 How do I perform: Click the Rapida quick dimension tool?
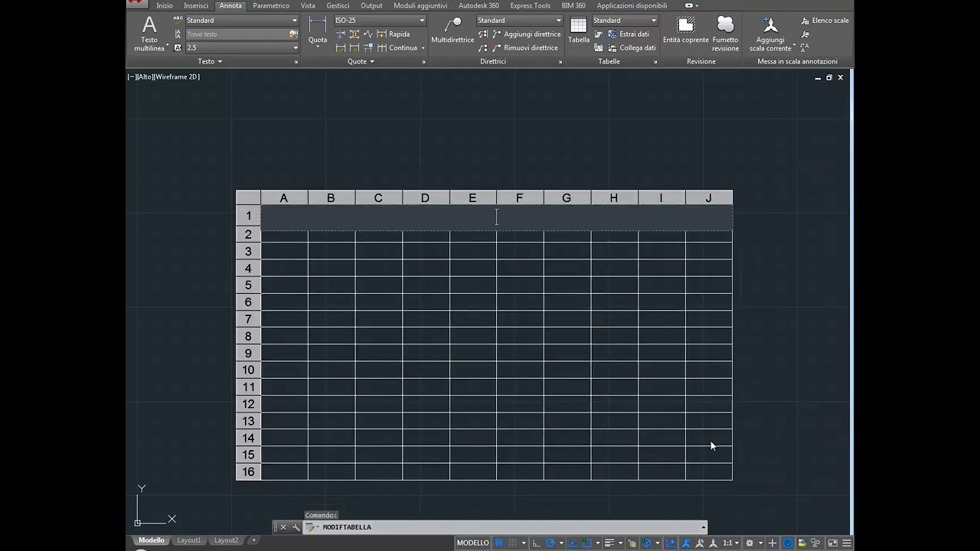click(393, 34)
